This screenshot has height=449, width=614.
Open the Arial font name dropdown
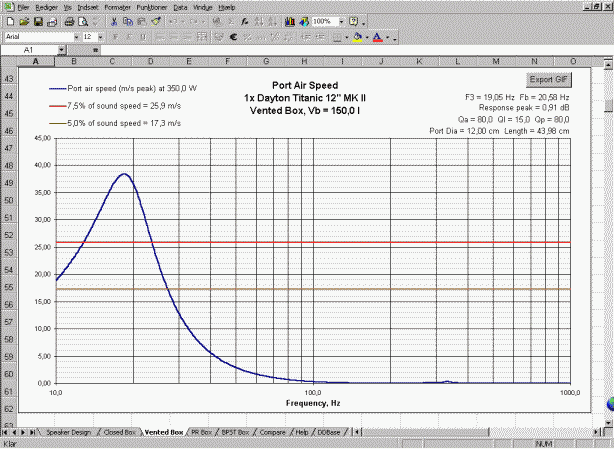75,37
